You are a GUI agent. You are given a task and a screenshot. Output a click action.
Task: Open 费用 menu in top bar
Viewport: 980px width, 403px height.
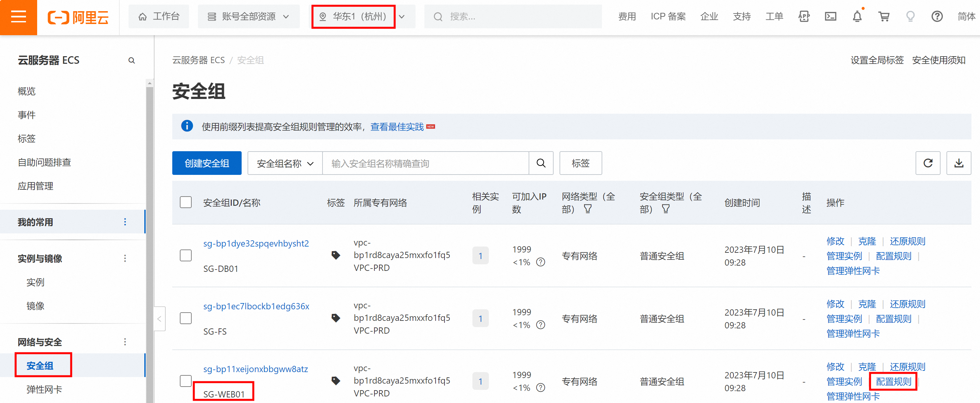click(627, 16)
